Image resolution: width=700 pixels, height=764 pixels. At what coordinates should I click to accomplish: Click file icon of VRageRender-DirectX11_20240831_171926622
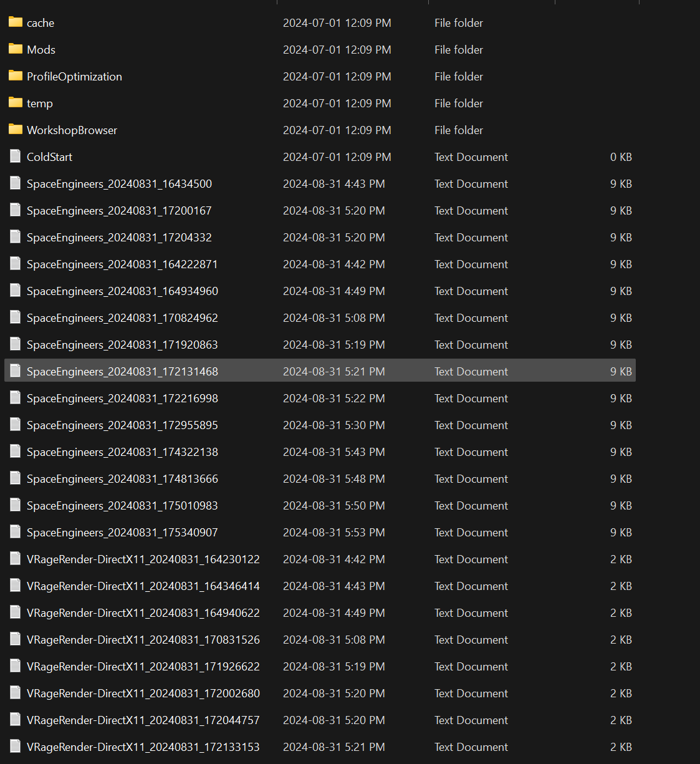tap(16, 665)
